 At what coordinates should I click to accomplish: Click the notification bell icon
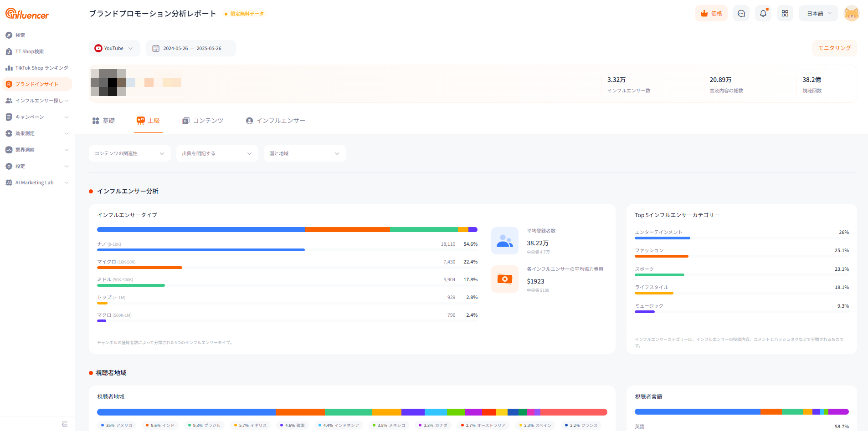pos(763,14)
